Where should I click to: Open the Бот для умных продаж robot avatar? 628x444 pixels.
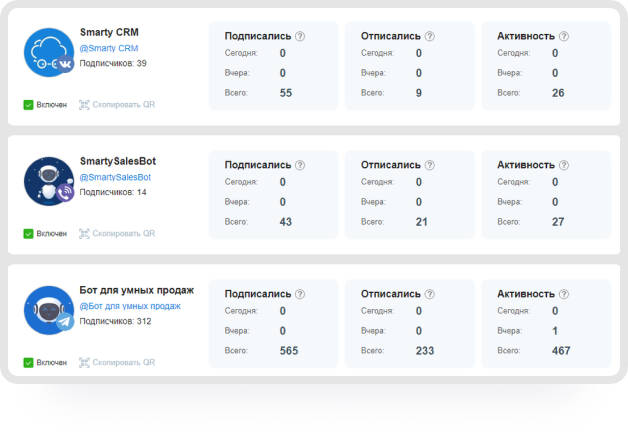point(49,310)
